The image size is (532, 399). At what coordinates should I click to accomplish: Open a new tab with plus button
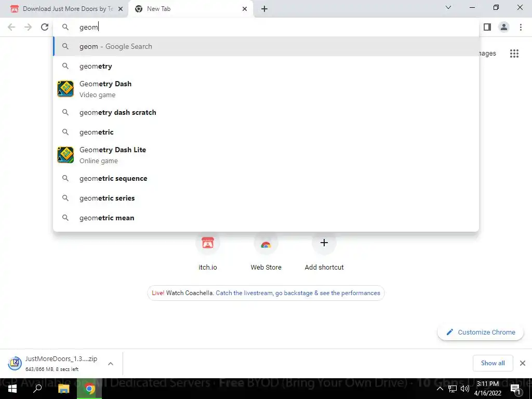[264, 9]
